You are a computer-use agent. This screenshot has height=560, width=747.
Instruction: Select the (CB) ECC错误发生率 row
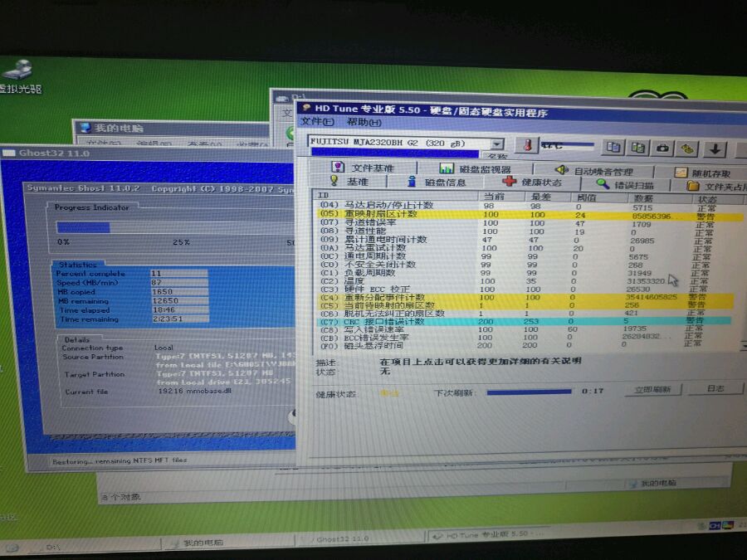(x=524, y=337)
